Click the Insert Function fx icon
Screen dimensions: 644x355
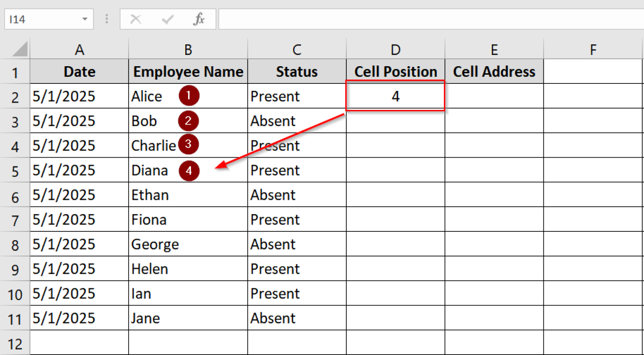pyautogui.click(x=199, y=19)
